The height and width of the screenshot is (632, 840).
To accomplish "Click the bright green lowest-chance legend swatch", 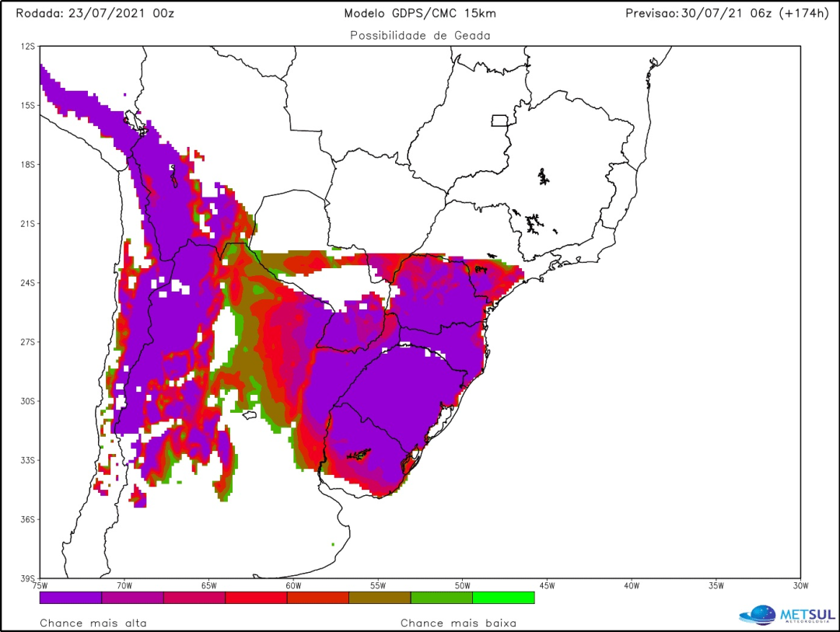I will pyautogui.click(x=503, y=598).
